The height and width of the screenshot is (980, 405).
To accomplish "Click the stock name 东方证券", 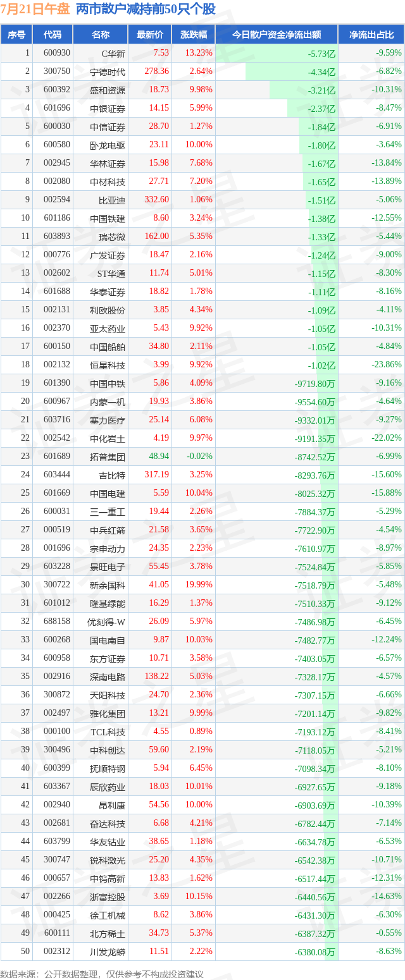I will coord(108,658).
